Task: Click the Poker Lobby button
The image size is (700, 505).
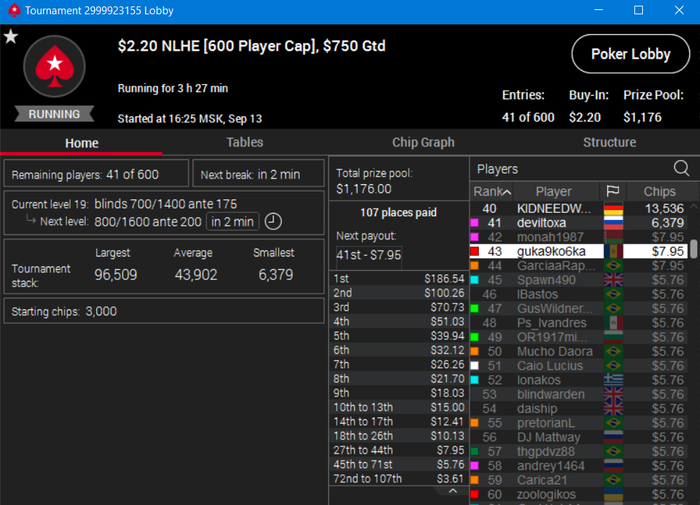Action: coord(630,54)
